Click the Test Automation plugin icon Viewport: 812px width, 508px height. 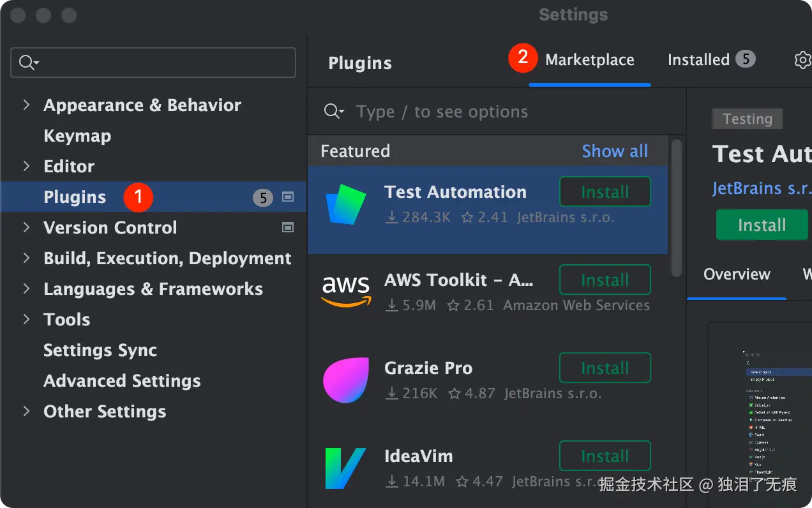point(345,204)
